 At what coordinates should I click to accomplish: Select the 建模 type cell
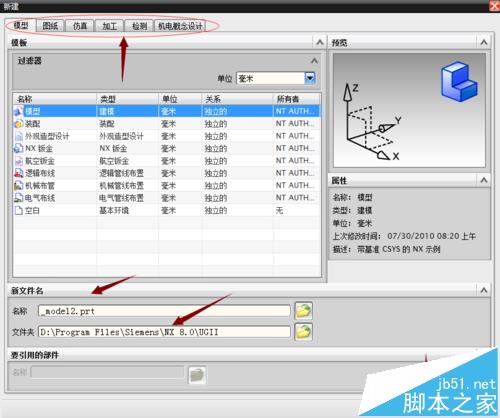click(127, 111)
